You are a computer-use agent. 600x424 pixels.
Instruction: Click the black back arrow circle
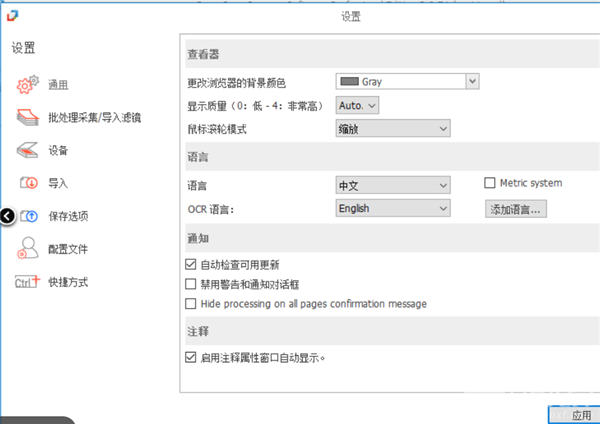(7, 216)
